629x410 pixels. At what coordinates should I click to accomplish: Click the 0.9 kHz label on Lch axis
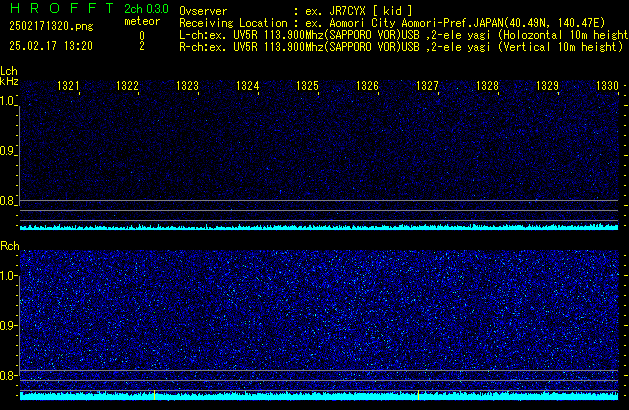click(x=7, y=151)
